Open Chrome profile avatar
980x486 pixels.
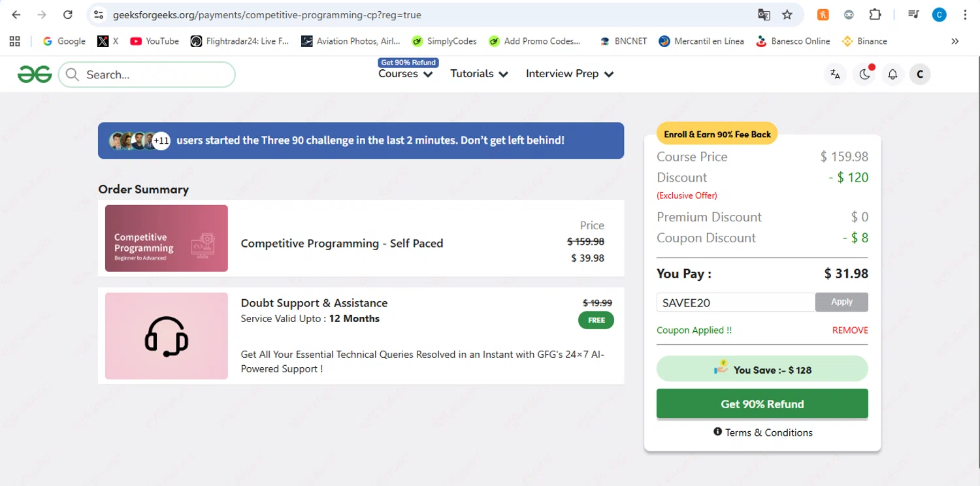click(939, 14)
